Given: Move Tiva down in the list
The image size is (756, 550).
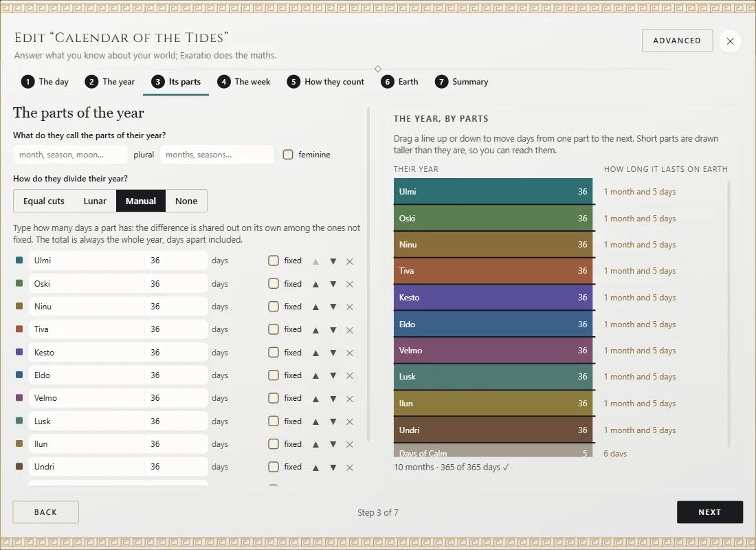Looking at the screenshot, I should (x=333, y=330).
